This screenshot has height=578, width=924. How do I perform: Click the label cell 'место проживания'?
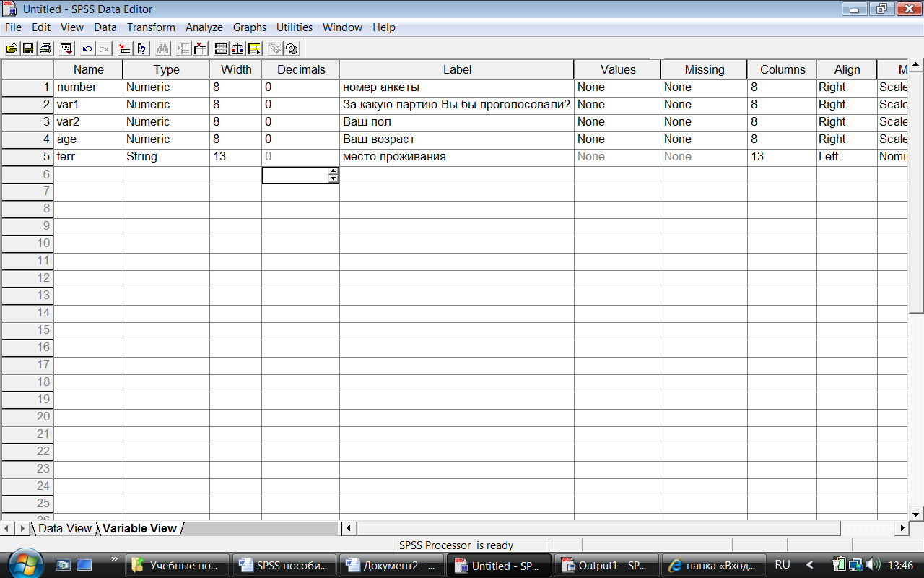click(456, 157)
